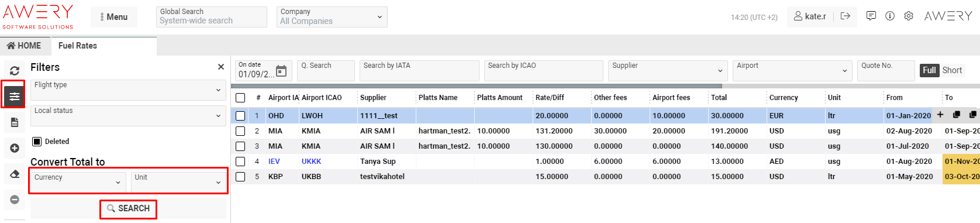The image size is (980, 223).
Task: Switch to the HOME tab
Action: click(x=24, y=46)
